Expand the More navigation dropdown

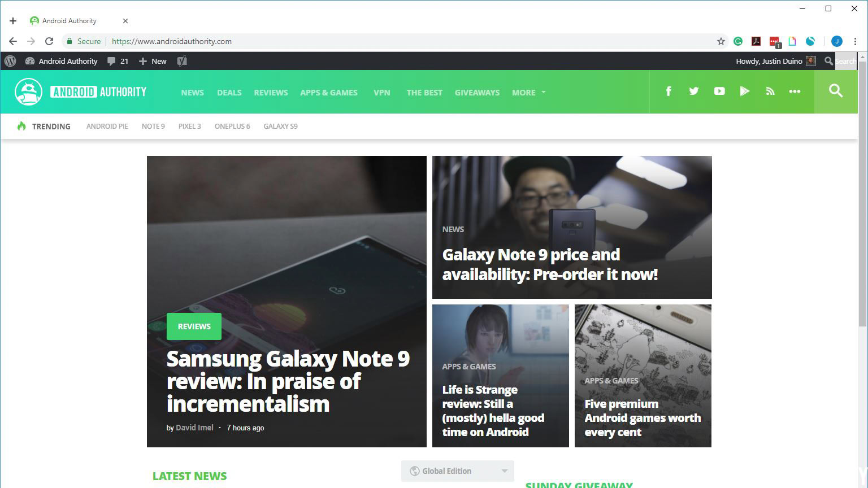(529, 93)
